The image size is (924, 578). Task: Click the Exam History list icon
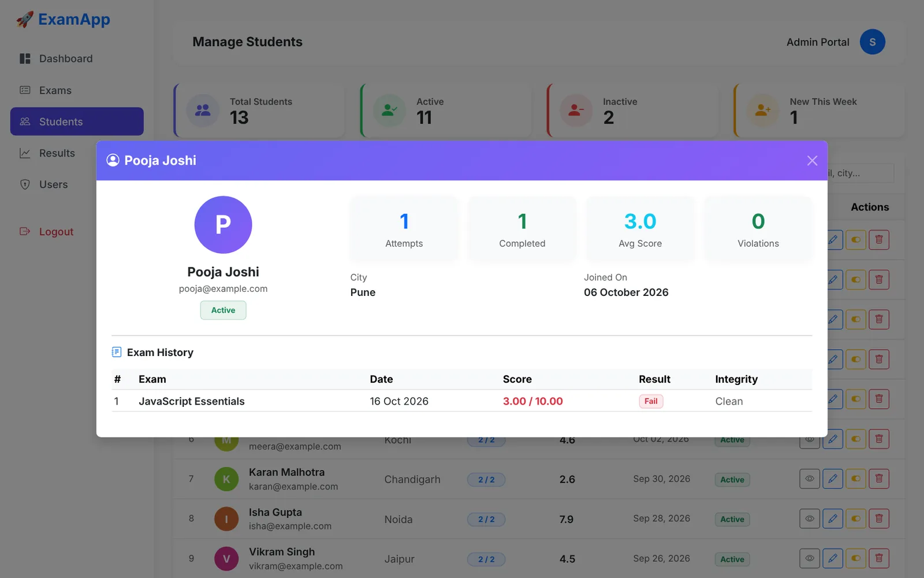click(117, 352)
